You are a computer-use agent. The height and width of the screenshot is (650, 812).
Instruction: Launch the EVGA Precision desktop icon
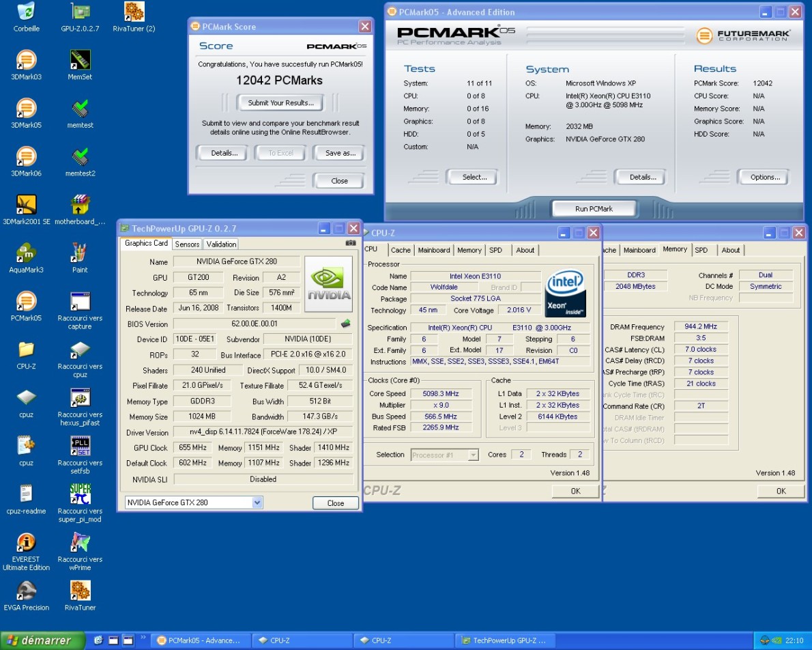tap(26, 595)
